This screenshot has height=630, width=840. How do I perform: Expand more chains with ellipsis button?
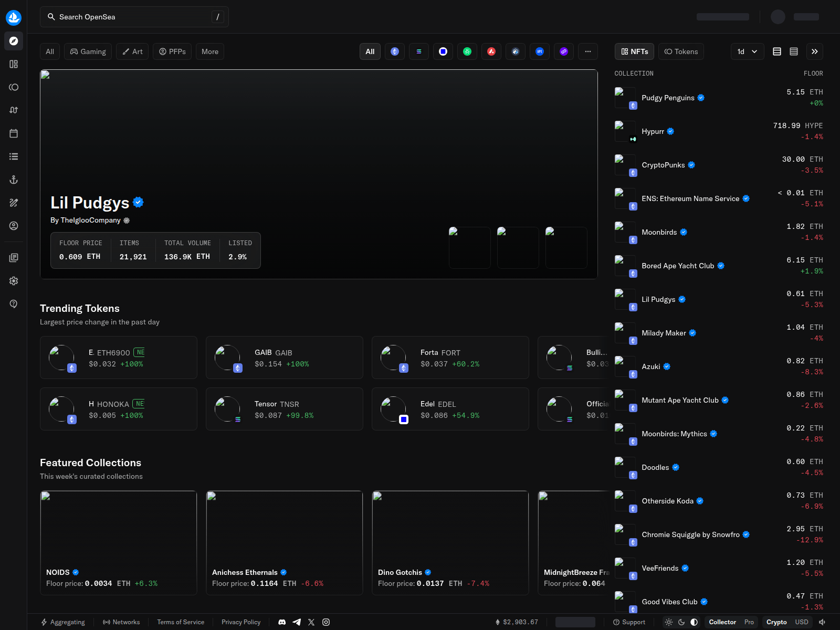click(x=588, y=51)
